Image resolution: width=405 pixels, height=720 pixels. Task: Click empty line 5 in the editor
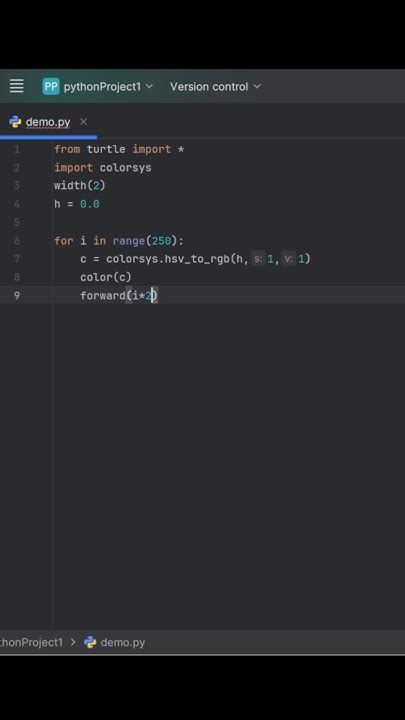click(x=229, y=222)
